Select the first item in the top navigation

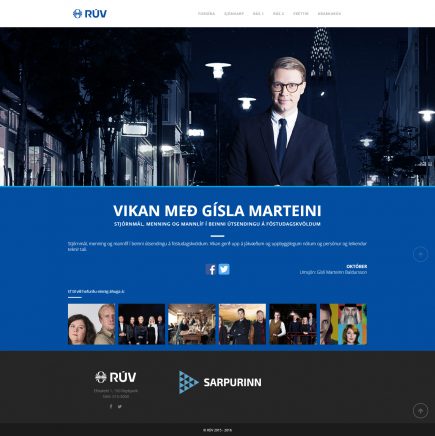(x=206, y=14)
